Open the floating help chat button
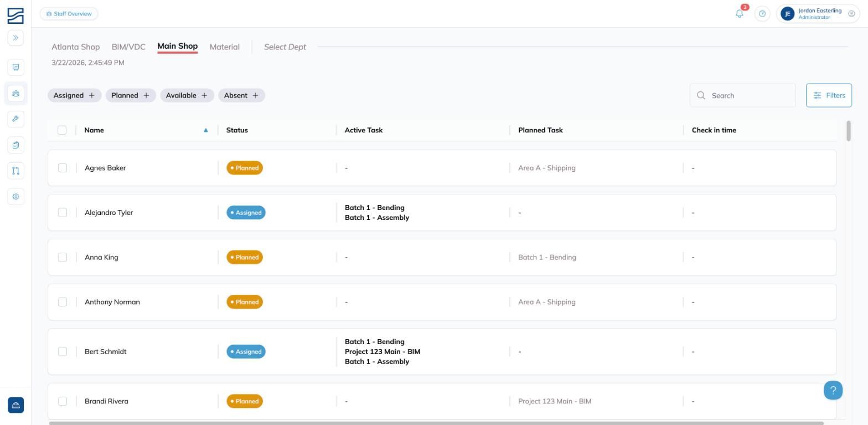The width and height of the screenshot is (868, 425). pyautogui.click(x=833, y=390)
